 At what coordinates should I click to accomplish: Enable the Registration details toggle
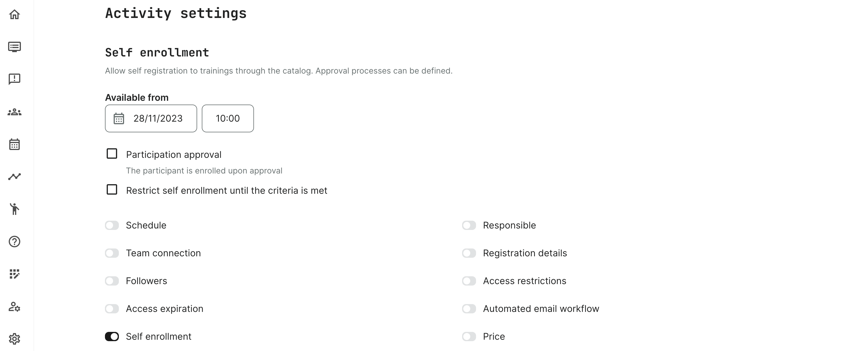[x=469, y=253]
